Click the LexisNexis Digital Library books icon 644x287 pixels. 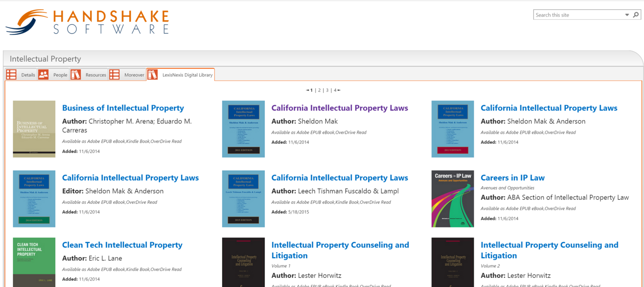click(x=153, y=75)
